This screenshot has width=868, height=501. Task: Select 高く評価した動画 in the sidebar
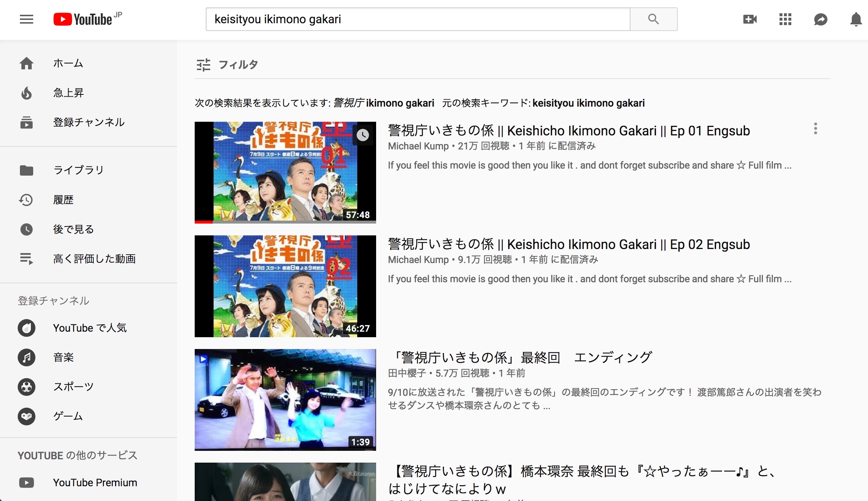(88, 259)
